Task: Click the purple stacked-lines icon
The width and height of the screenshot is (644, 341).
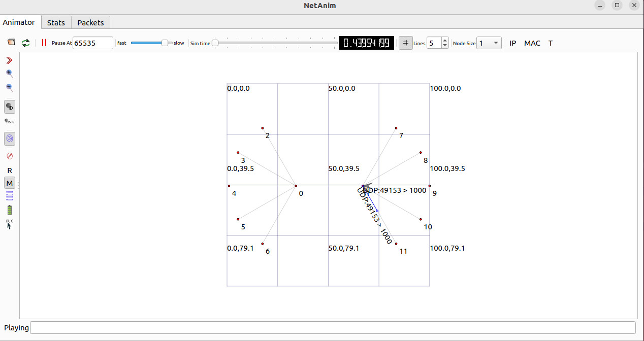Action: [9, 195]
